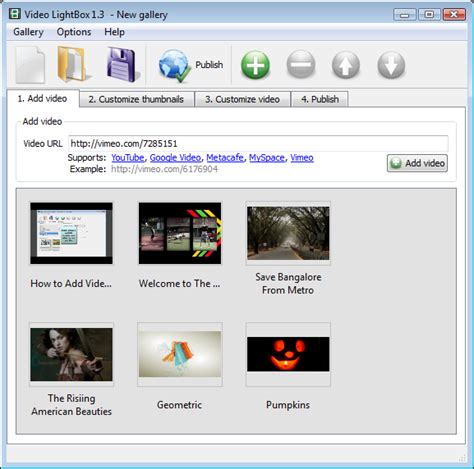Open the Gallery menu
The height and width of the screenshot is (469, 474).
pyautogui.click(x=28, y=32)
